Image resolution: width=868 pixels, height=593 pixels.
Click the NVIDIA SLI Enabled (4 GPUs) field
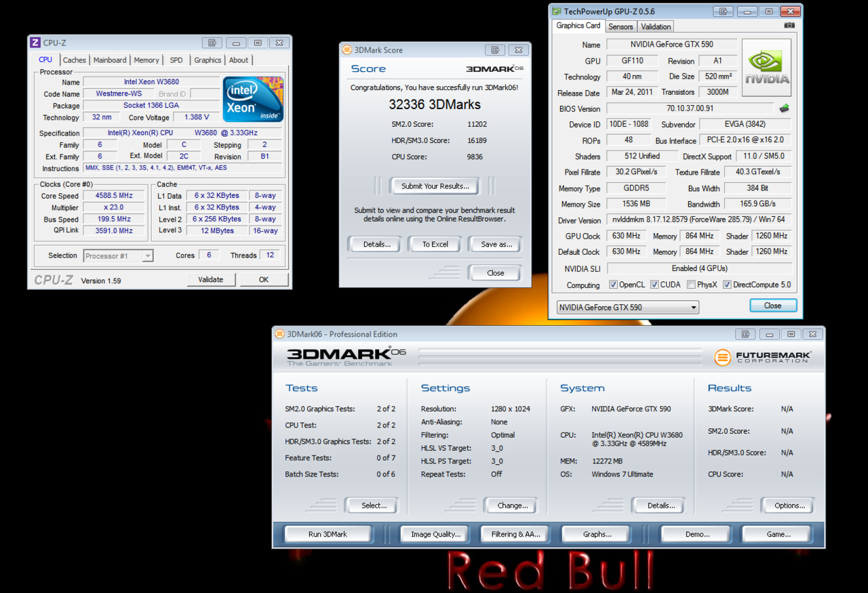(699, 268)
